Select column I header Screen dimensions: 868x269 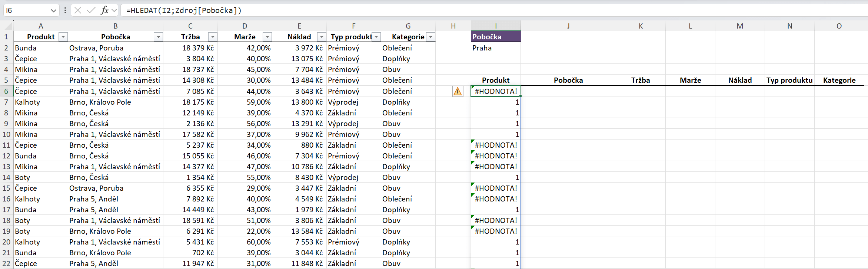pyautogui.click(x=496, y=26)
